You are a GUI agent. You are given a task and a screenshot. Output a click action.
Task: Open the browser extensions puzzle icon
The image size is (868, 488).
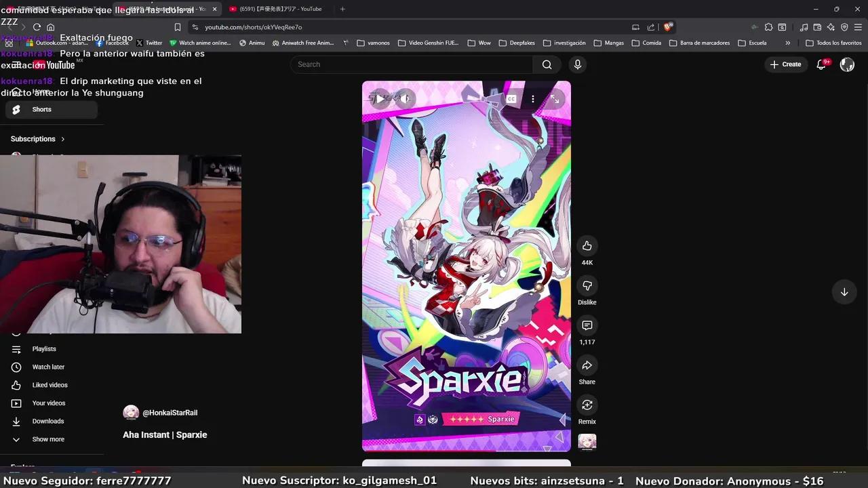click(x=768, y=27)
